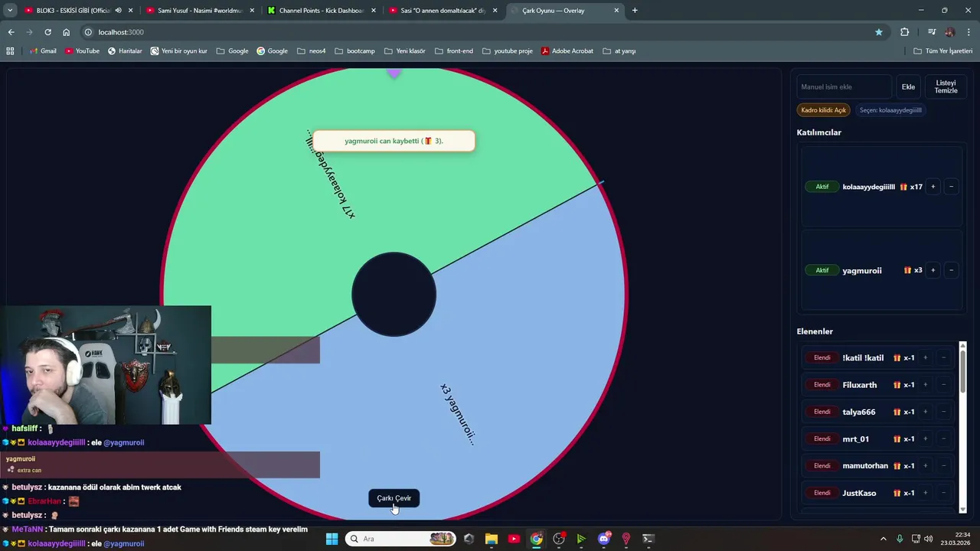The width and height of the screenshot is (980, 551).
Task: Open Discord from the taskbar
Action: pyautogui.click(x=604, y=539)
